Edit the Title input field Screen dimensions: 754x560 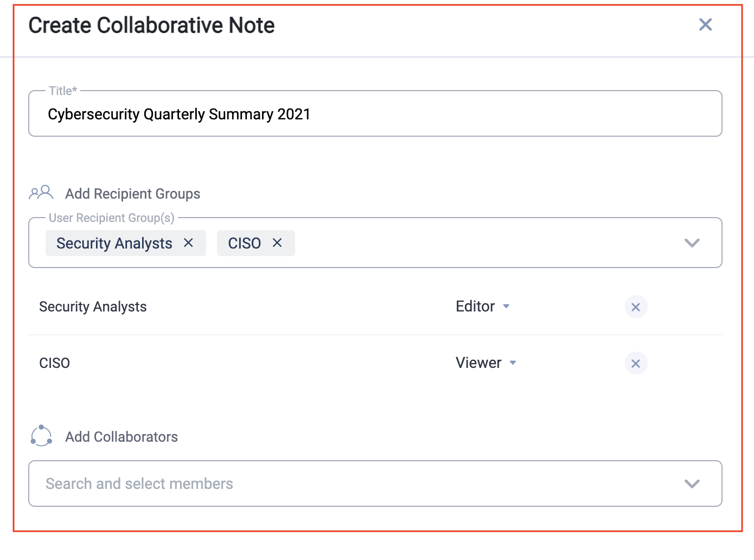tap(375, 113)
